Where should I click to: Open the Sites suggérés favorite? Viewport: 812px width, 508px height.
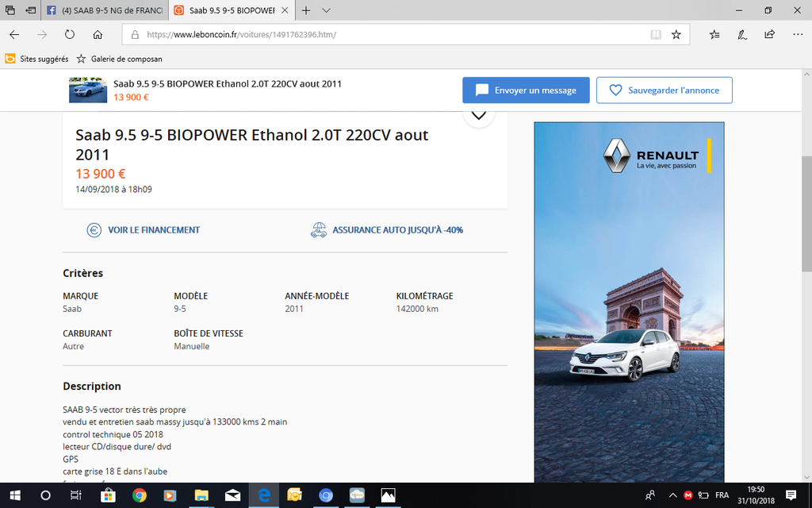(x=36, y=59)
